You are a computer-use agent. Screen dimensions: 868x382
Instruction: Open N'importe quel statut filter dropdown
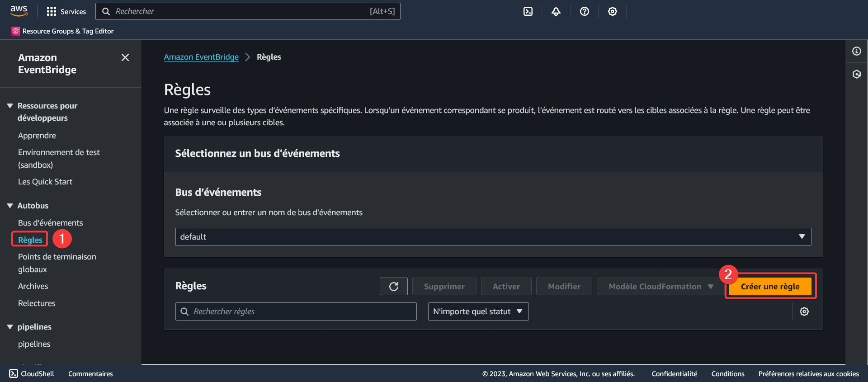tap(478, 311)
